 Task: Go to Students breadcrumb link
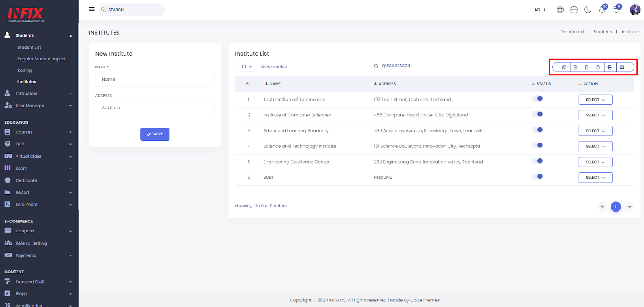point(603,32)
